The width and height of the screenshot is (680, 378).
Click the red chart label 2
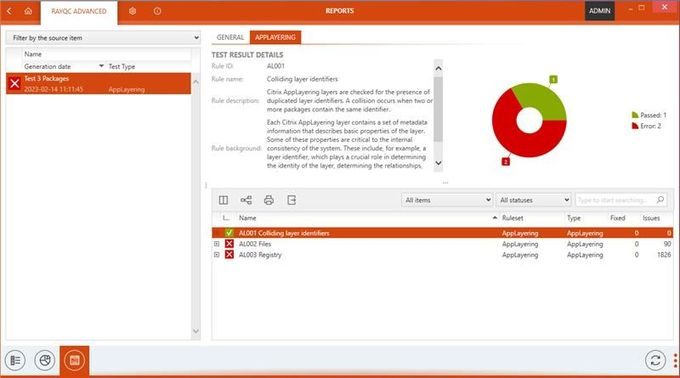pos(506,162)
